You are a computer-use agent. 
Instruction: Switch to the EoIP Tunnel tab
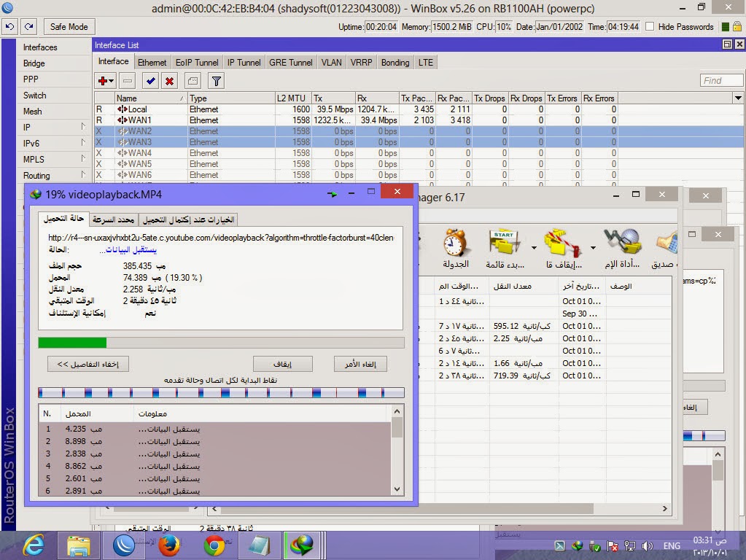click(197, 62)
